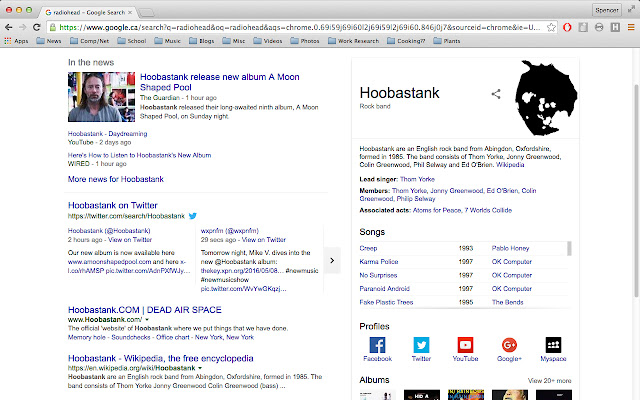The width and height of the screenshot is (640, 400).
Task: Enter fullscreen with the top-right arrows icon
Action: click(x=631, y=10)
